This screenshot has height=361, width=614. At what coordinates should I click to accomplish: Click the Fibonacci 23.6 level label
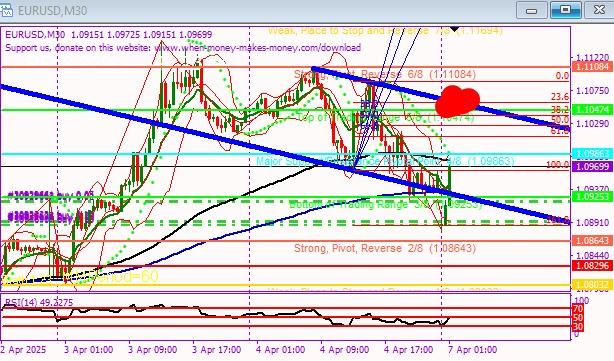(x=560, y=96)
